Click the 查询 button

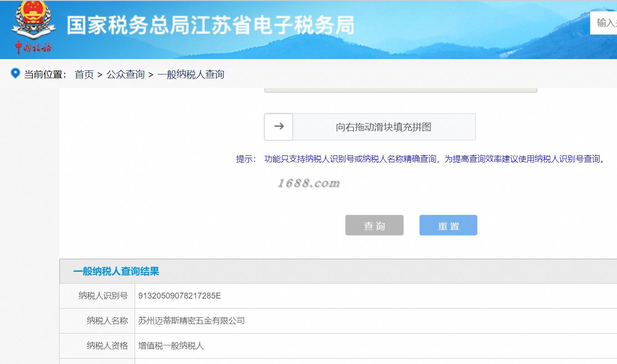374,225
